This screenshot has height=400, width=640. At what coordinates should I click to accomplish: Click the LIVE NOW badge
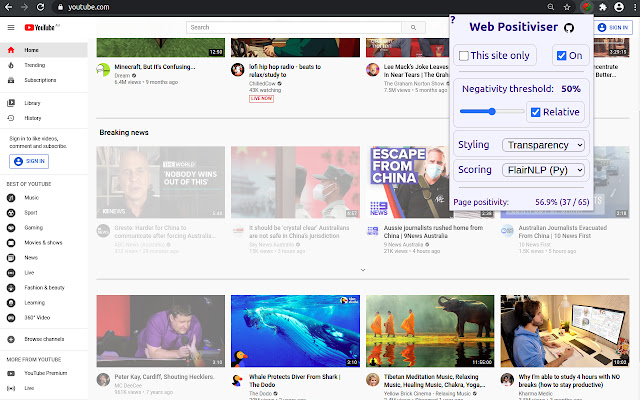(x=261, y=98)
